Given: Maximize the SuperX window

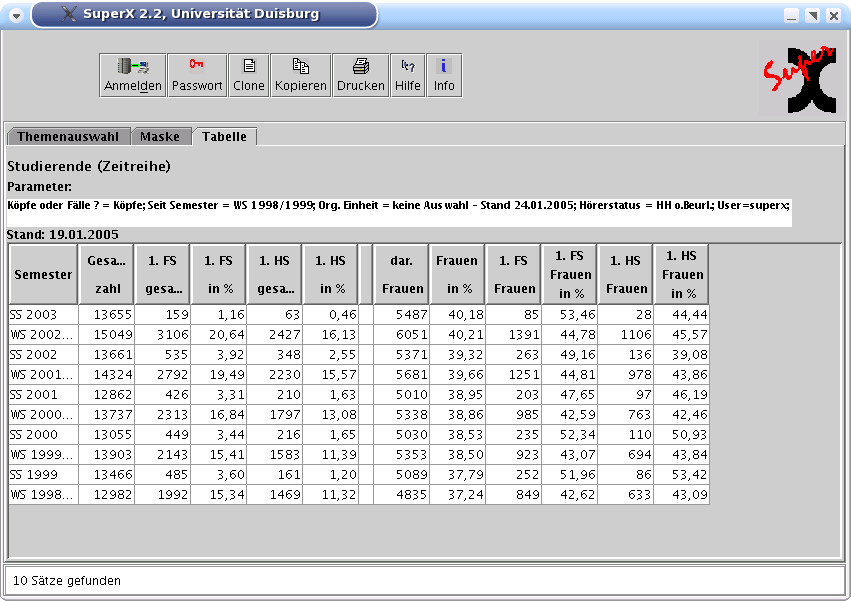Looking at the screenshot, I should (x=812, y=15).
